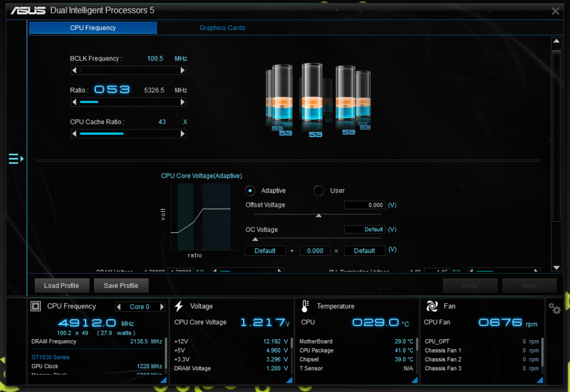Decrease Ratio with left arrow
This screenshot has width=570, height=392.
pos(75,102)
